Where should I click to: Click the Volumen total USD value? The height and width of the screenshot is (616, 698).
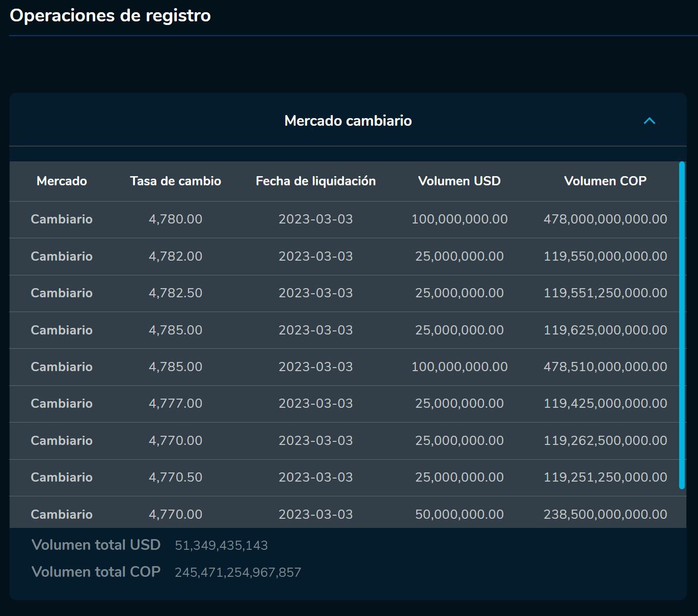click(221, 545)
